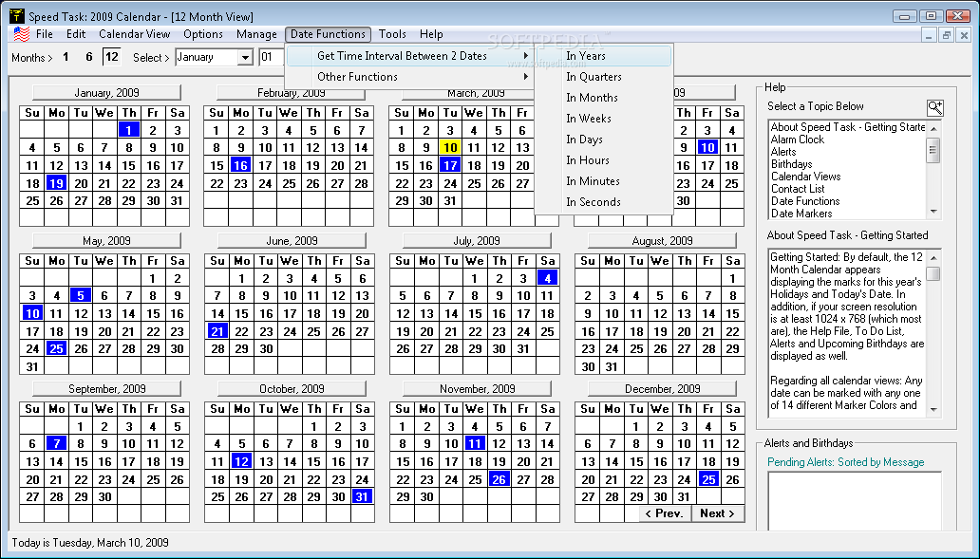Go to next year with Next button

pos(718,513)
